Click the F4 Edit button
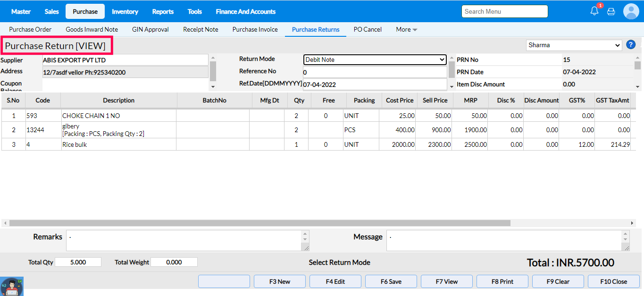The height and width of the screenshot is (296, 644). pos(335,281)
